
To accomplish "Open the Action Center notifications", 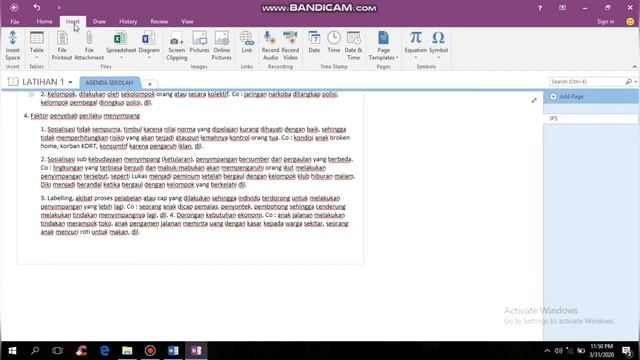I will click(x=628, y=351).
